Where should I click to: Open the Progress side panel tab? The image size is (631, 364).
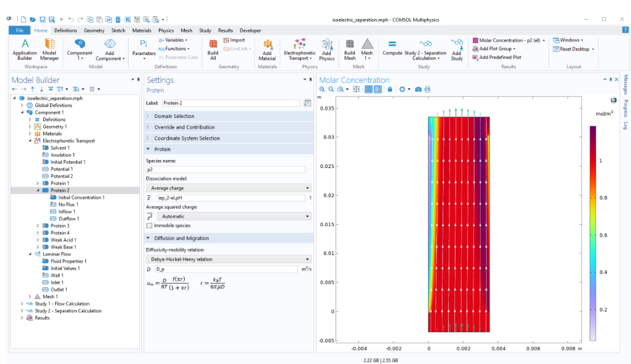point(626,108)
